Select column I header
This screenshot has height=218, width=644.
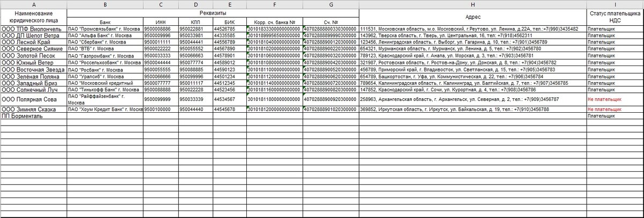coord(615,4)
